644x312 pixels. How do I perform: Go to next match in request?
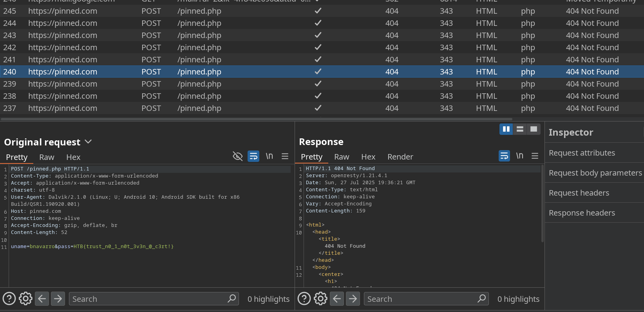tap(58, 299)
